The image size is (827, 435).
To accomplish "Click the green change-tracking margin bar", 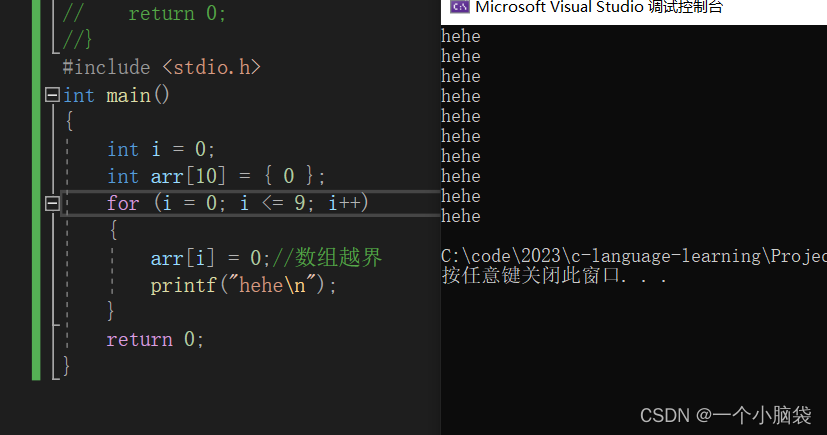I will [36, 190].
